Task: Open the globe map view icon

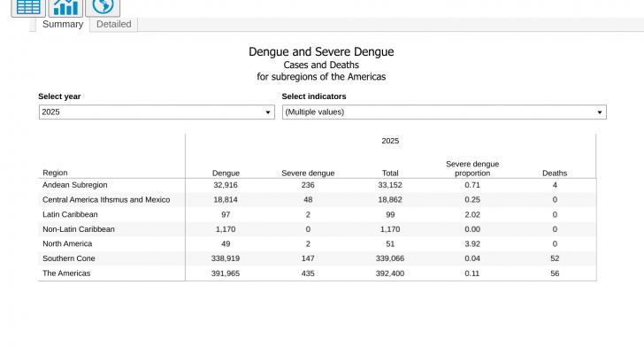Action: 103,7
